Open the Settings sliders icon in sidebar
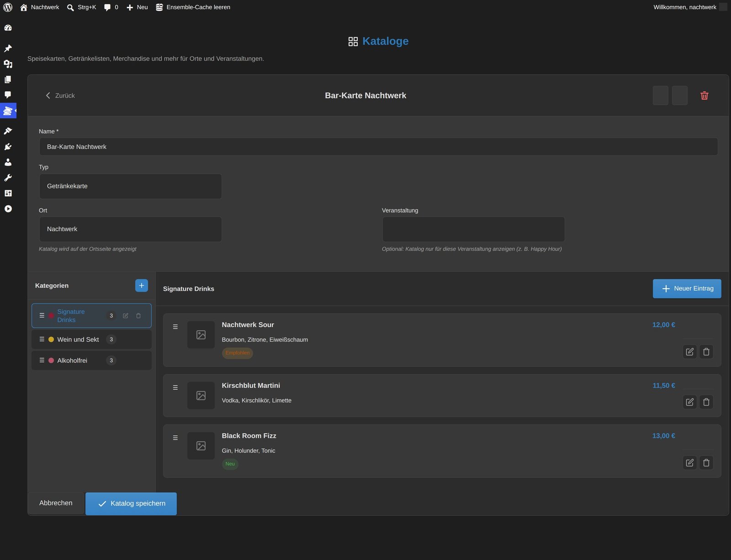 pyautogui.click(x=8, y=193)
